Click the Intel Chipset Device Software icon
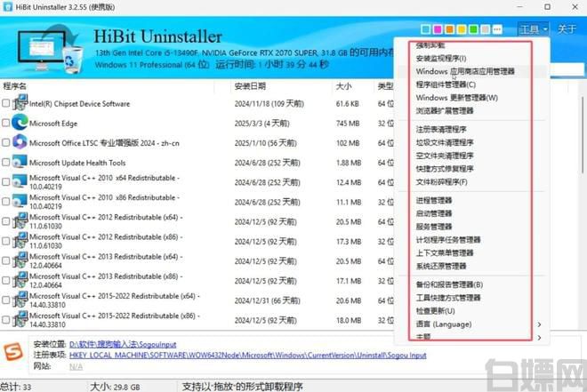This screenshot has width=587, height=392. (20, 102)
